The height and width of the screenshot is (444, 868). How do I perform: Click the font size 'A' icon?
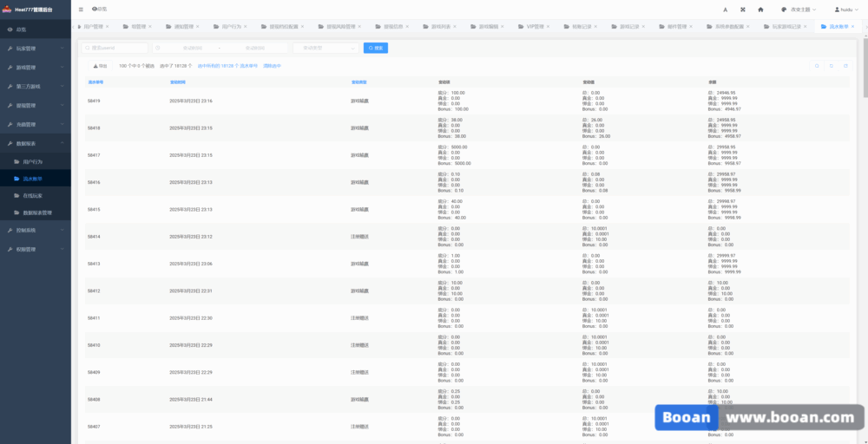tap(725, 9)
